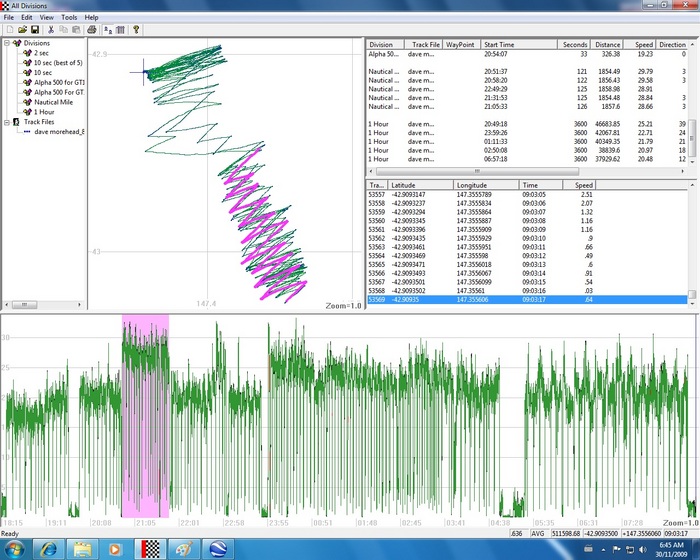This screenshot has height=560, width=700.
Task: Open the Edit menu
Action: coord(27,17)
